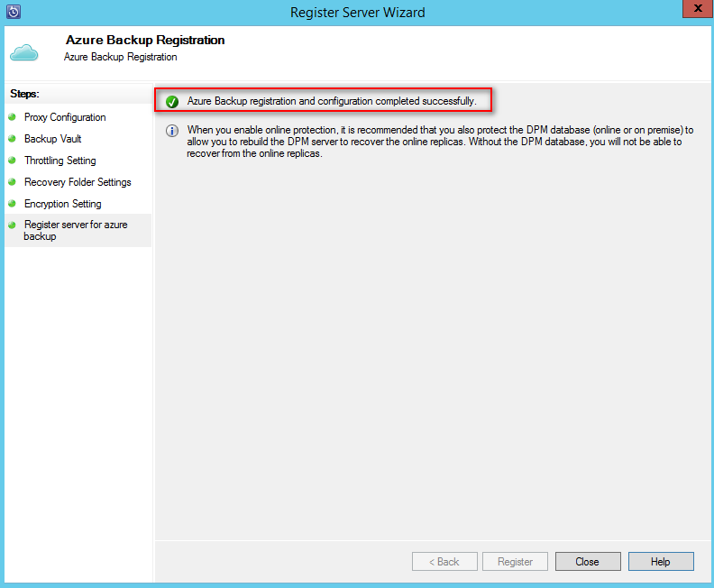Image resolution: width=714 pixels, height=588 pixels.
Task: Close the Register Server Wizard window
Action: 698,9
